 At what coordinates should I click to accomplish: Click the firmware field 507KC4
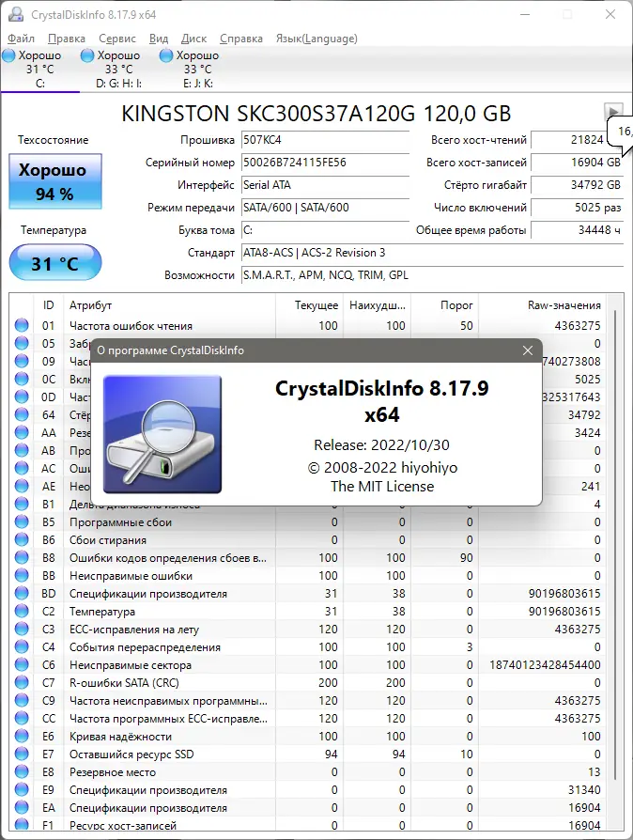[x=325, y=140]
